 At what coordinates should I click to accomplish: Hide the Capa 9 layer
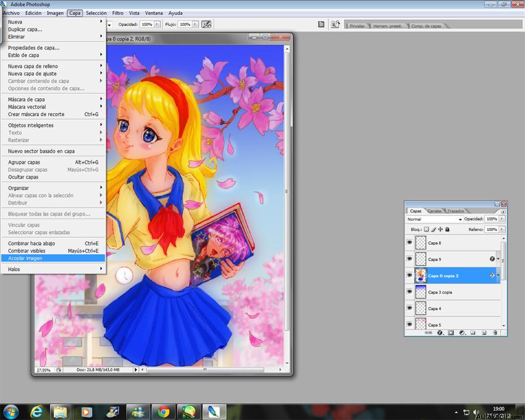409,259
